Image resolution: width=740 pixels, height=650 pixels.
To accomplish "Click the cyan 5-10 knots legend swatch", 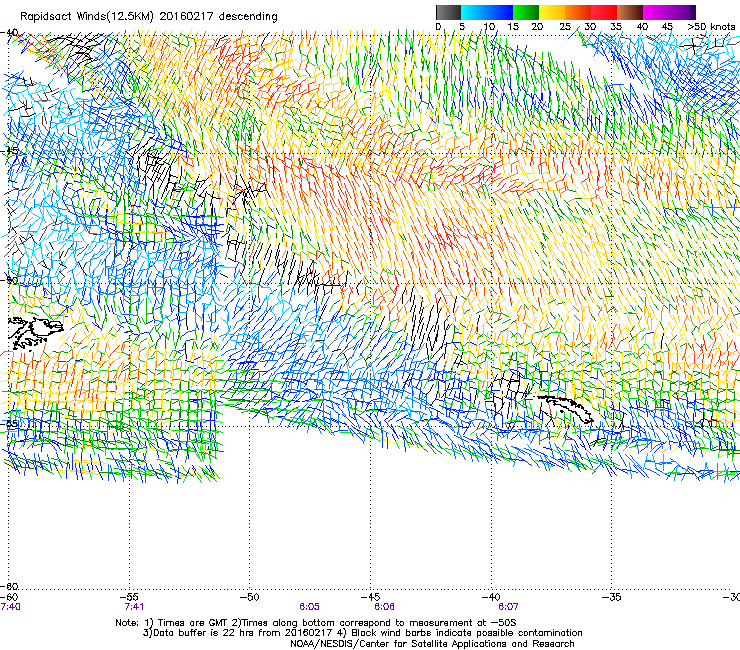I will (x=474, y=12).
